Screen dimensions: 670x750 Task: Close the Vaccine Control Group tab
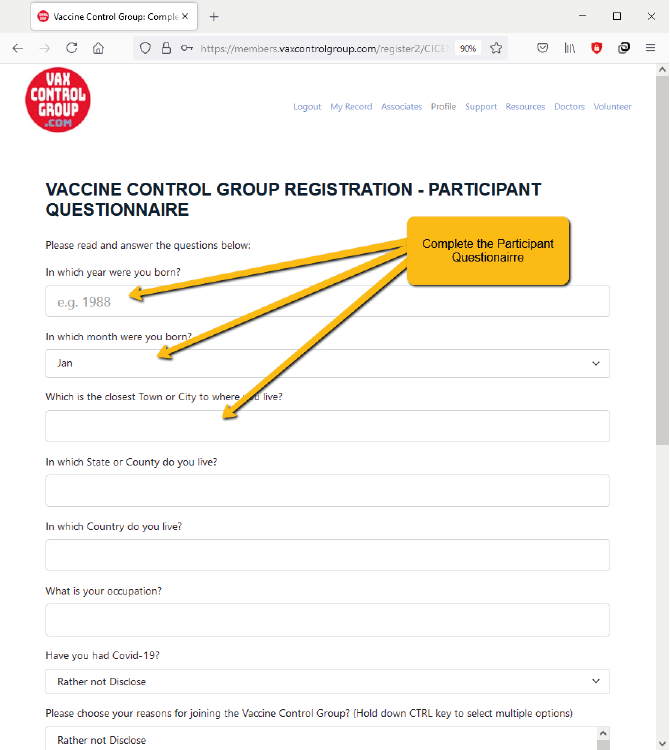(x=185, y=16)
